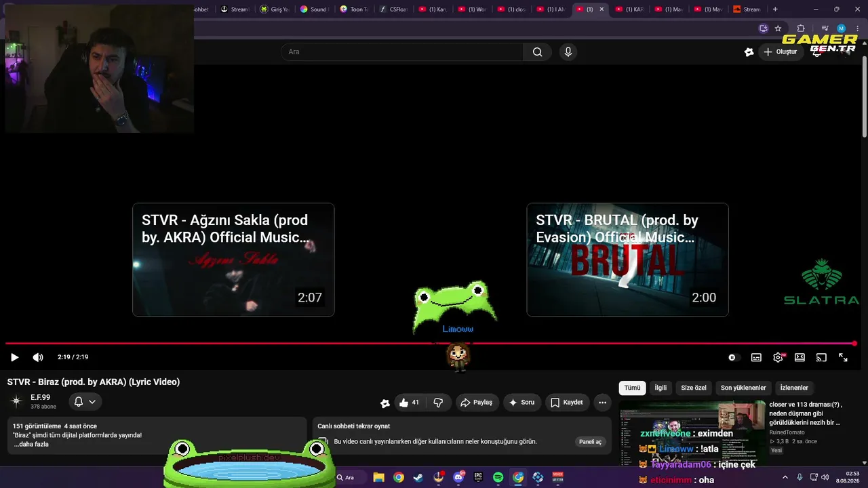Image resolution: width=868 pixels, height=488 pixels.
Task: Click the YouTube search field
Action: 402,52
